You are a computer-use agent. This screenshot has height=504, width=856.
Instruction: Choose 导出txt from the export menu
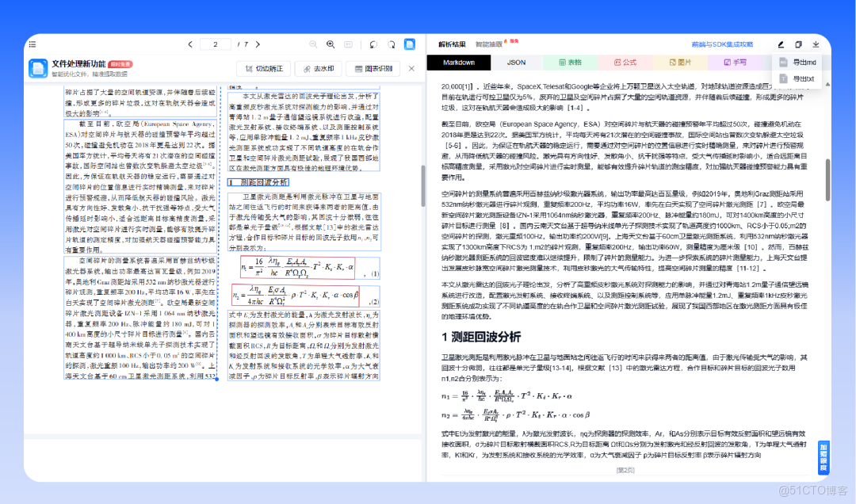coord(802,78)
